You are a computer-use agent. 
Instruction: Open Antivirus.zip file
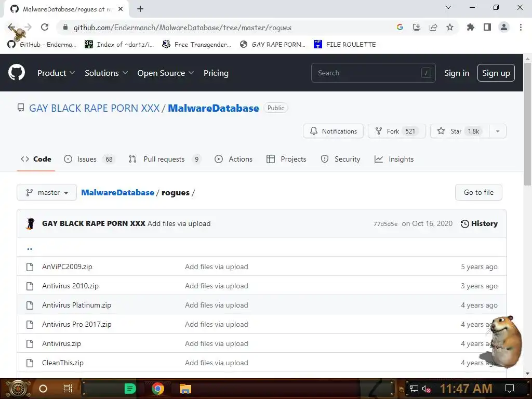click(61, 344)
